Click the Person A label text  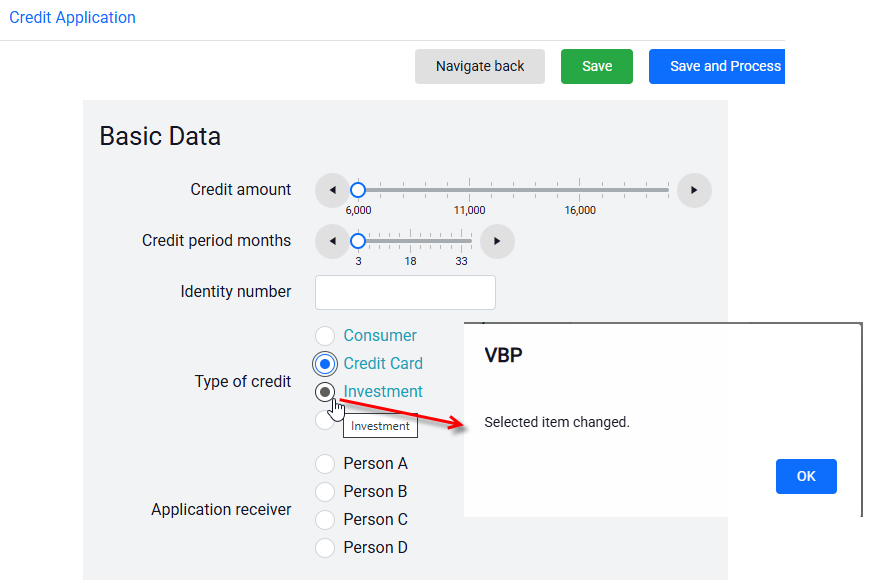pos(376,463)
